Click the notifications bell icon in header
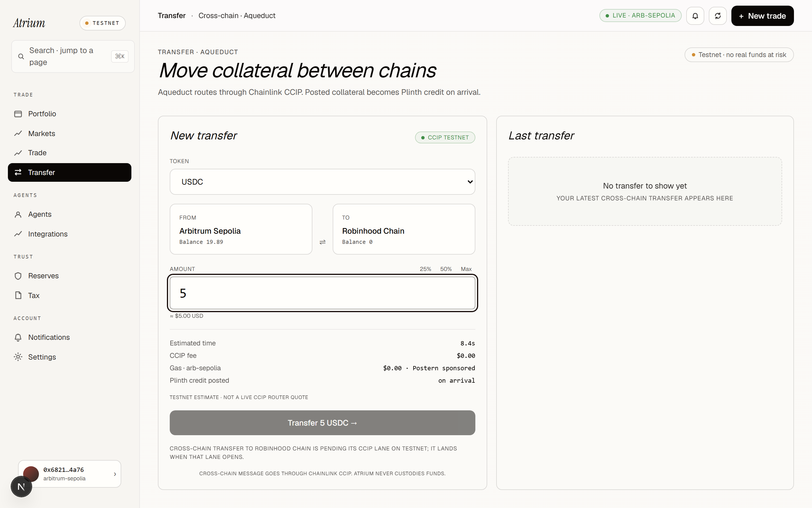The width and height of the screenshot is (812, 508). click(695, 16)
